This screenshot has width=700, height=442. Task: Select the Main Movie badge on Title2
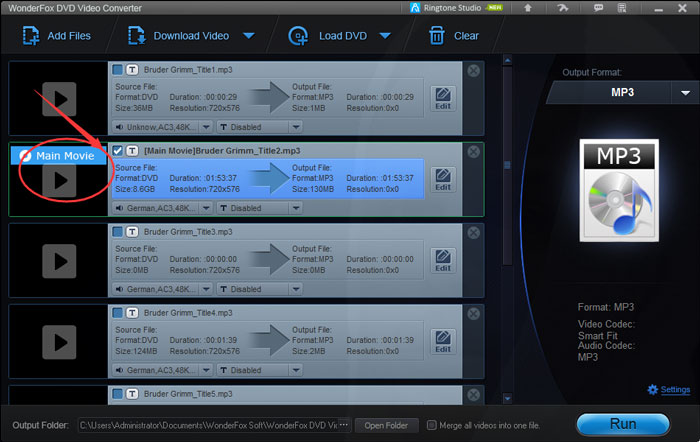[58, 155]
